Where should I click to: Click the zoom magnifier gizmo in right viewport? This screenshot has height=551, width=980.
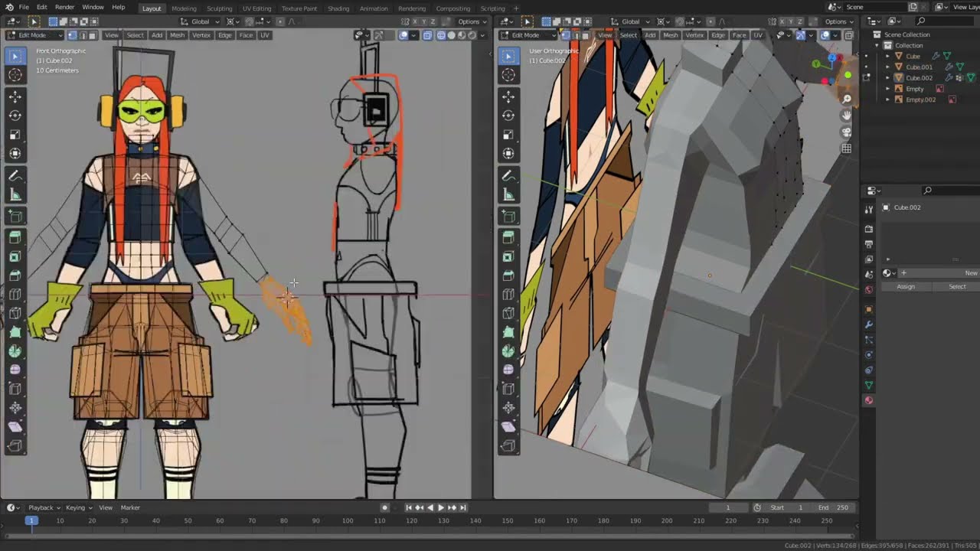tap(847, 99)
